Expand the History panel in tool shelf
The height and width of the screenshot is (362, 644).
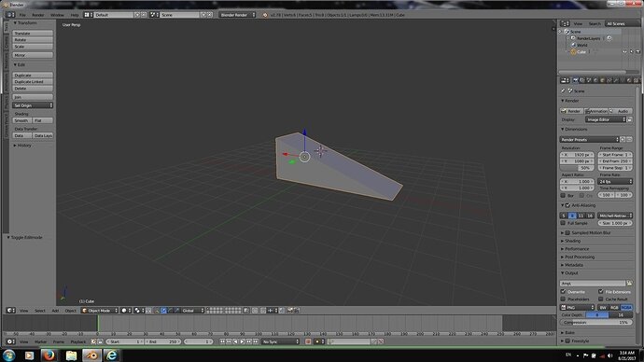click(22, 146)
